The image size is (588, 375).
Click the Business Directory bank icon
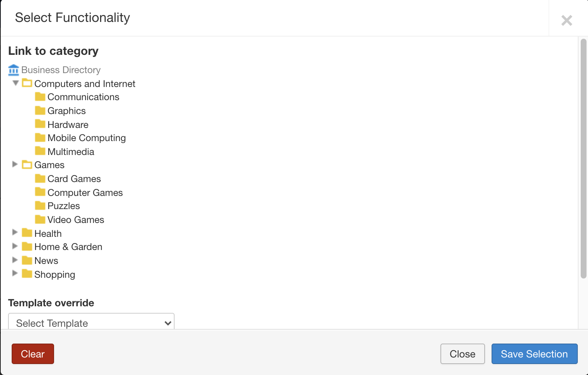pyautogui.click(x=14, y=70)
